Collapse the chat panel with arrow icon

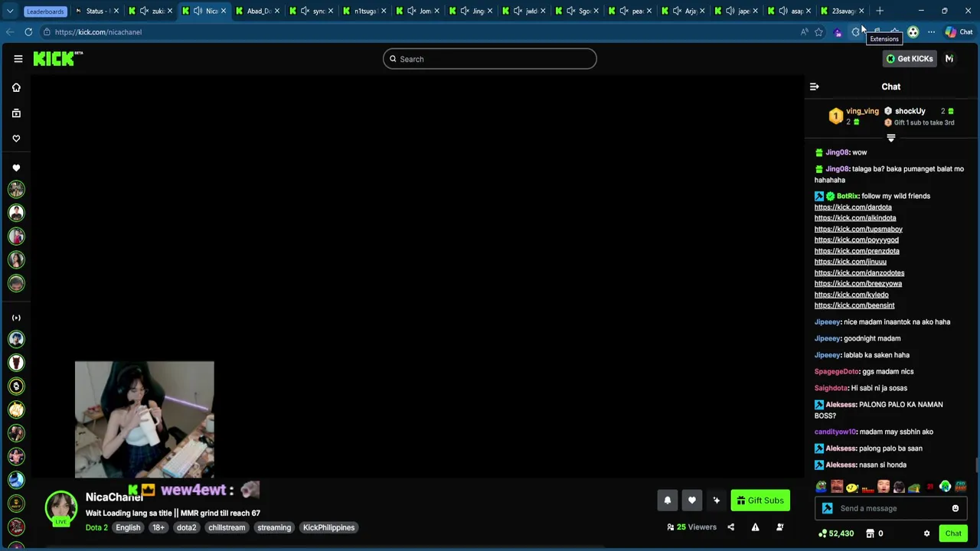(815, 86)
